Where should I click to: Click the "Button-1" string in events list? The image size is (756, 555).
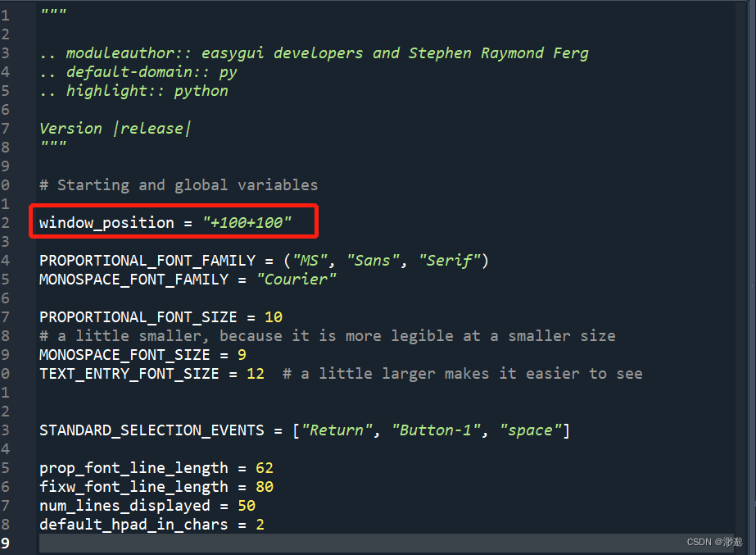tap(436, 430)
